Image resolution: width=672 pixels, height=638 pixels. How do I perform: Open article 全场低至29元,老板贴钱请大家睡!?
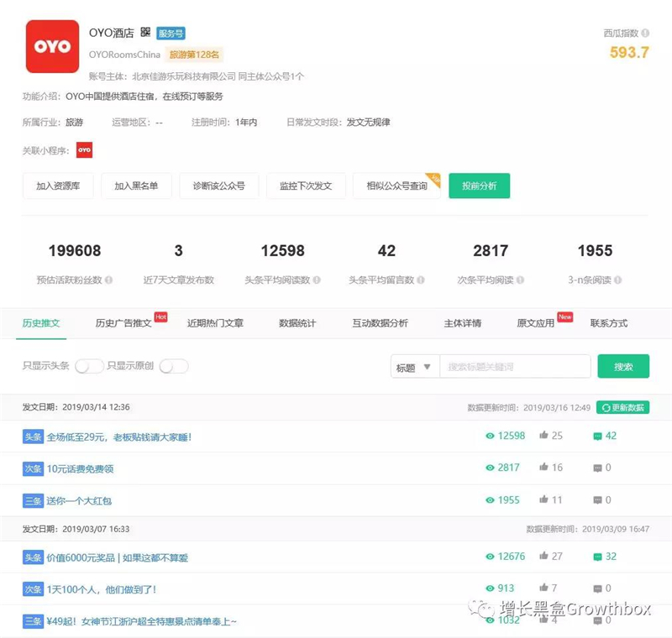click(119, 437)
